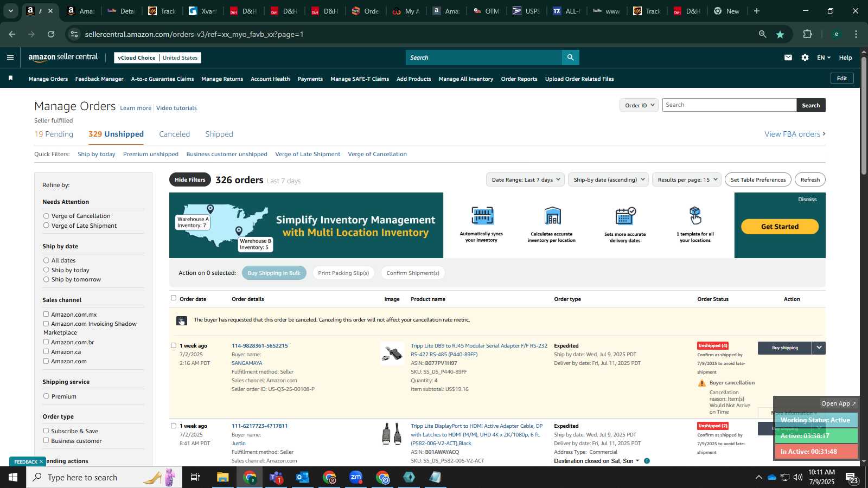The image size is (868, 488).
Task: Click the amazon seller central logo
Action: (x=63, y=57)
